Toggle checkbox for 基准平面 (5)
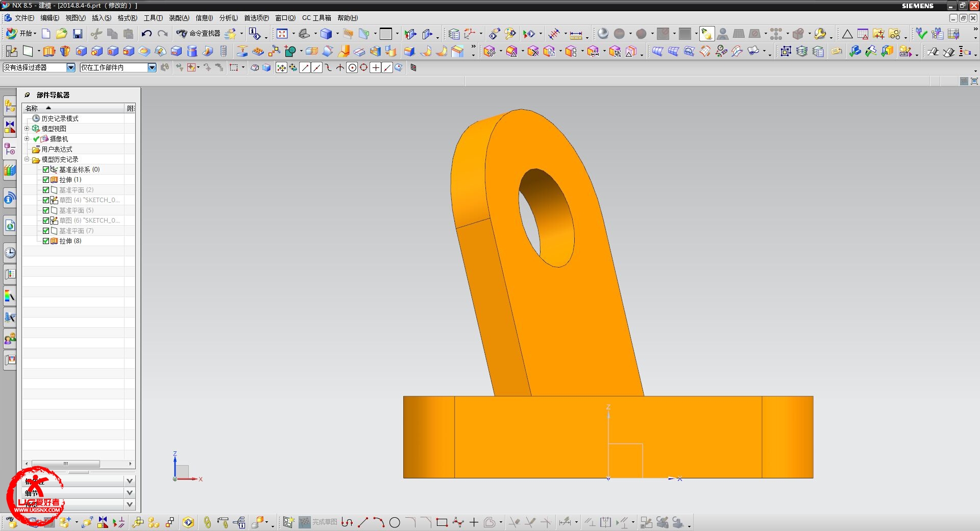Image resolution: width=980 pixels, height=531 pixels. 46,210
